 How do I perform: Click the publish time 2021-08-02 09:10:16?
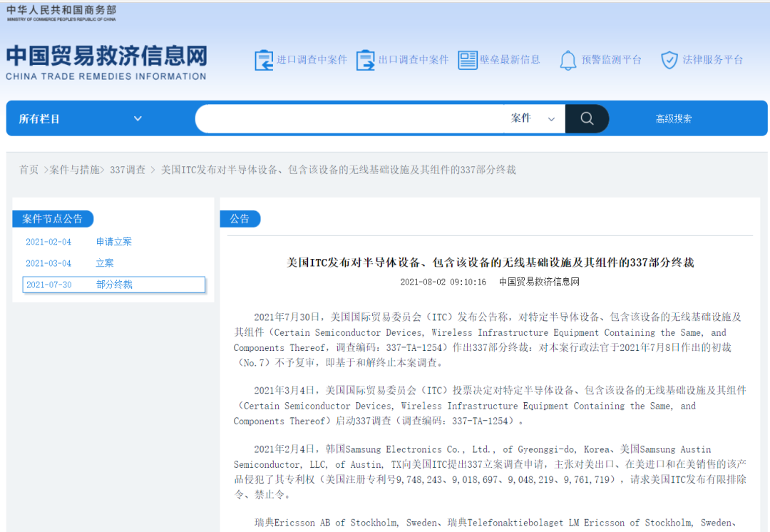point(443,282)
